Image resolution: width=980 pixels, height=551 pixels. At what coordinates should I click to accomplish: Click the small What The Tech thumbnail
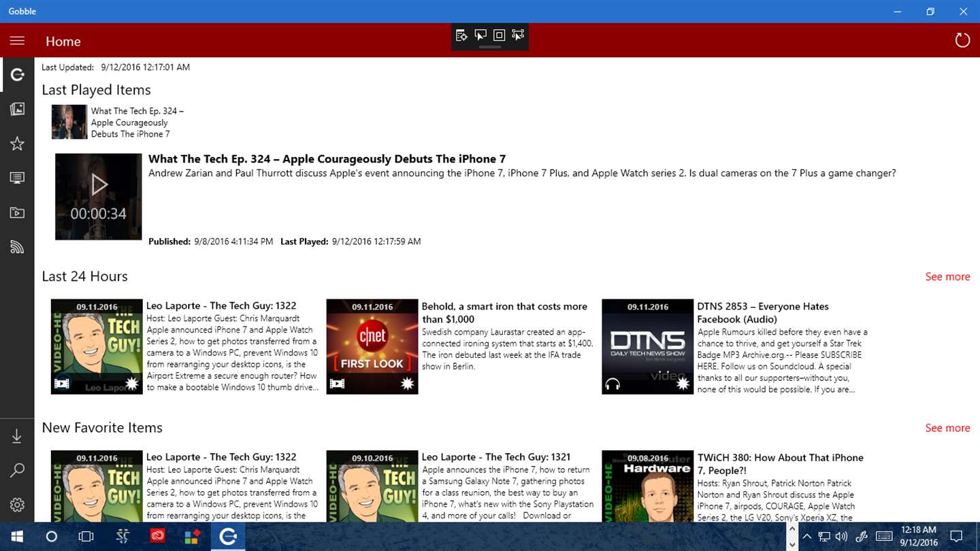pyautogui.click(x=69, y=122)
